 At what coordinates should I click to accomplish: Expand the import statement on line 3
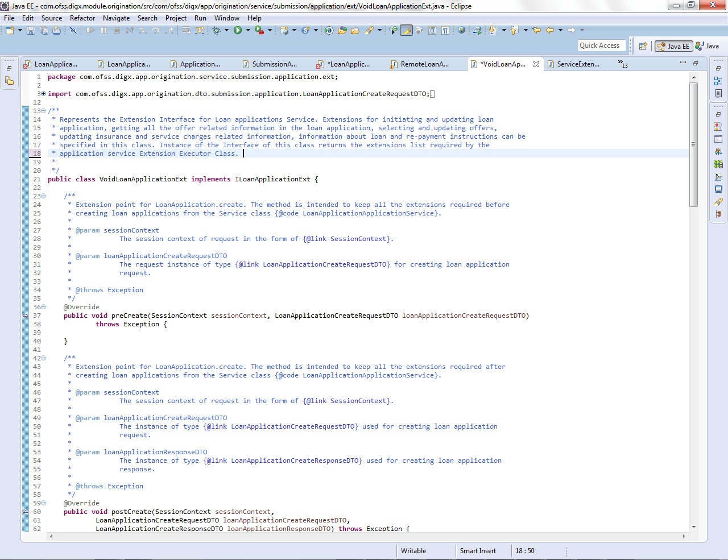pos(43,93)
